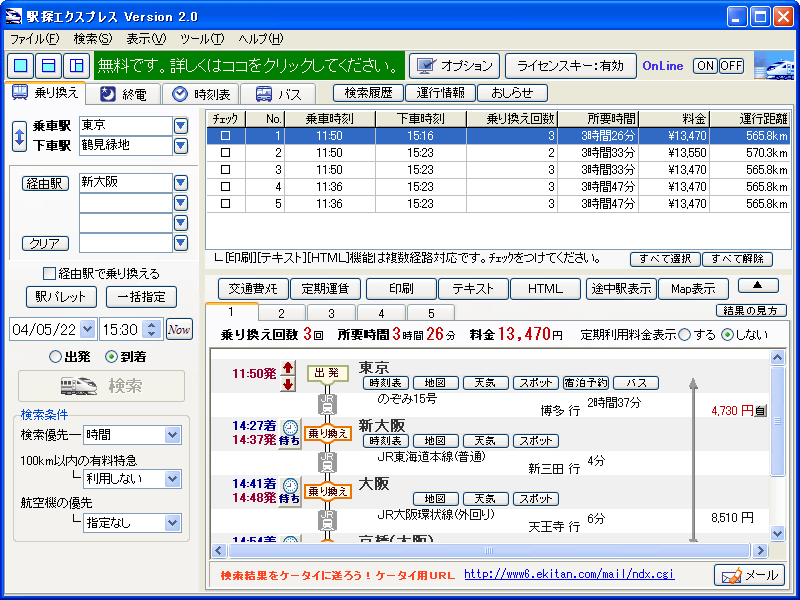Screen dimensions: 800x600
Task: Click the 乗り換え transfer marker at 新大阪
Action: point(328,433)
